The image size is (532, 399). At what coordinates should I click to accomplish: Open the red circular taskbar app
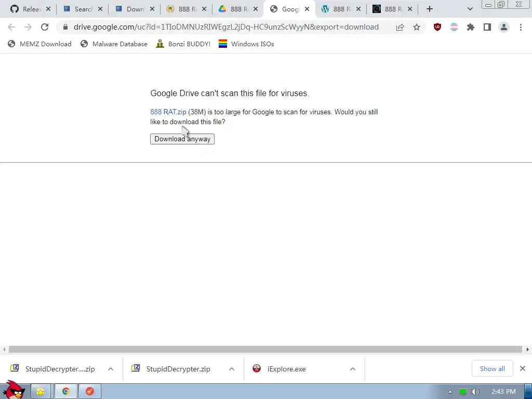click(89, 392)
